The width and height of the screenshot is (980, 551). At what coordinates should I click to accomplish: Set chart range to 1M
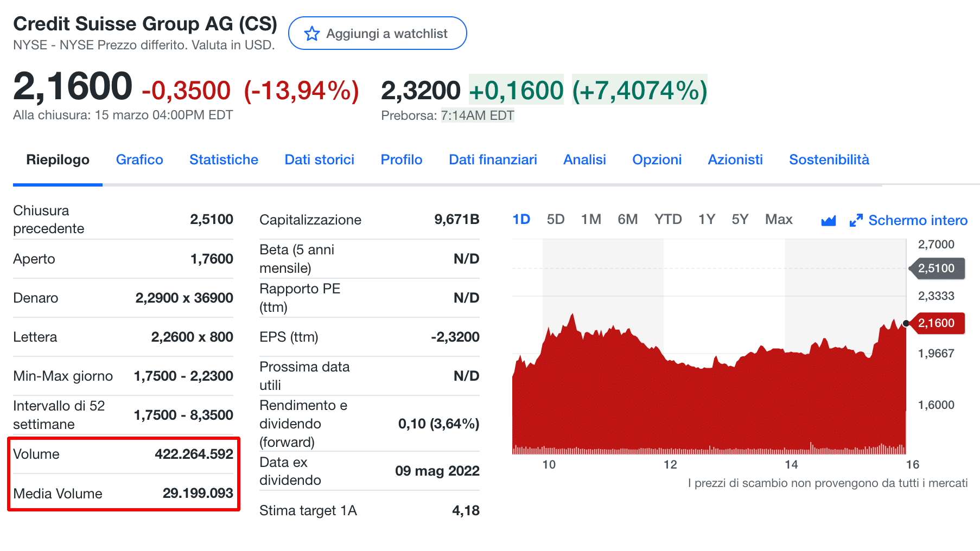click(x=591, y=219)
